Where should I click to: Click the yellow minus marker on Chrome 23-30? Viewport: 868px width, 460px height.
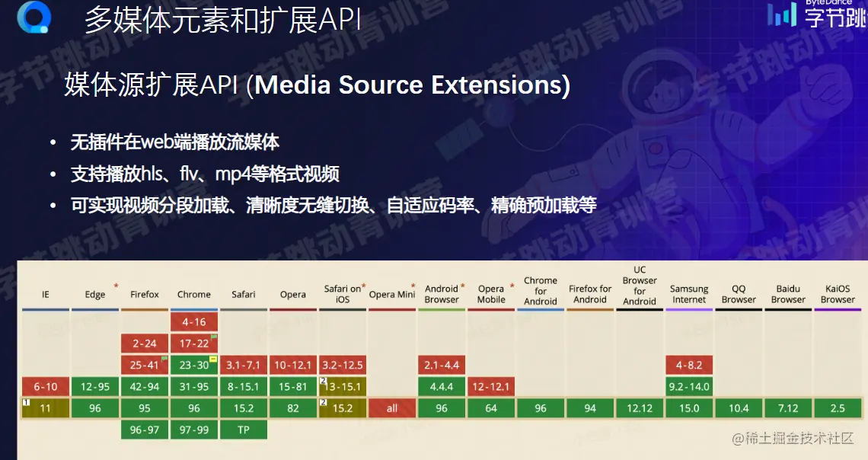[x=213, y=359]
